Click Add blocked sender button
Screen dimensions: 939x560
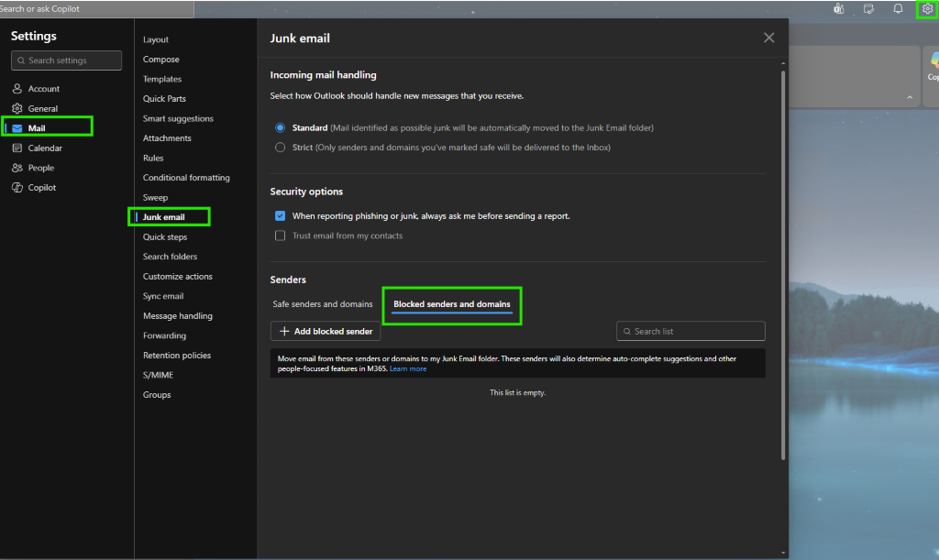click(x=326, y=331)
